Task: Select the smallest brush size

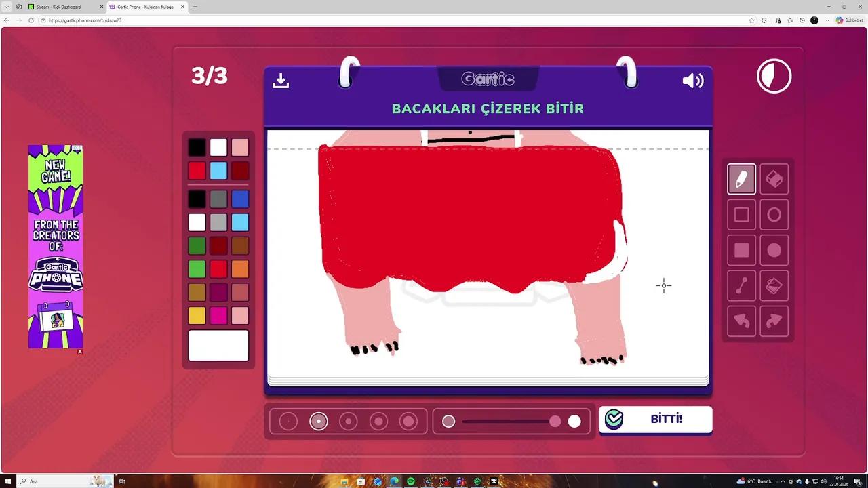Action: [288, 422]
